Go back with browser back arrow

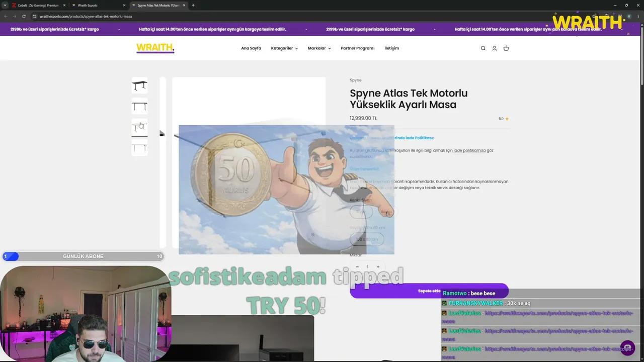tap(6, 16)
